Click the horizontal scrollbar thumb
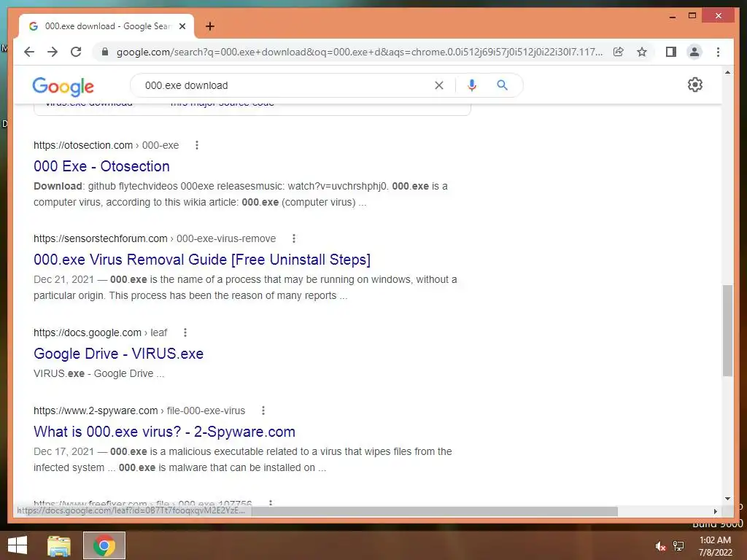Screen dimensions: 747x560 coord(435,511)
